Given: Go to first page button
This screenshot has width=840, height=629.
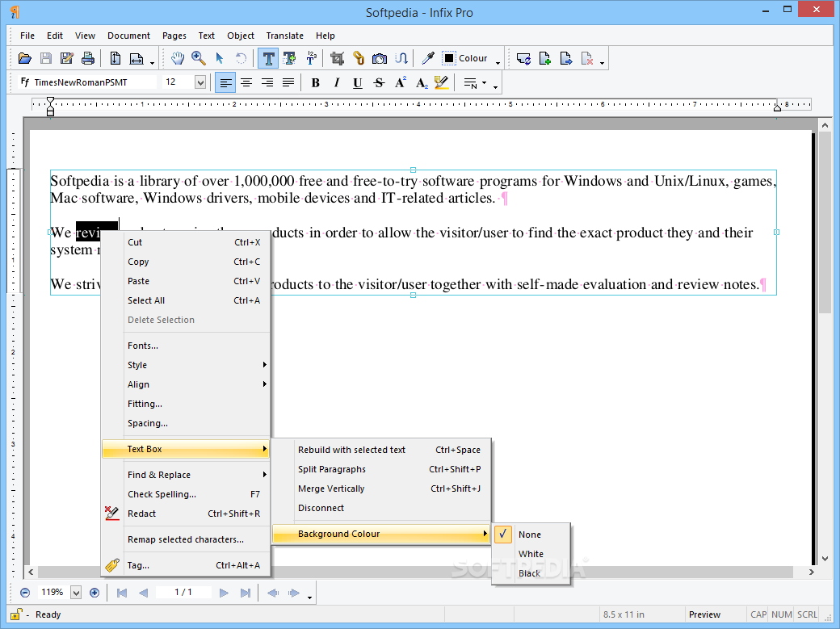Looking at the screenshot, I should click(122, 593).
